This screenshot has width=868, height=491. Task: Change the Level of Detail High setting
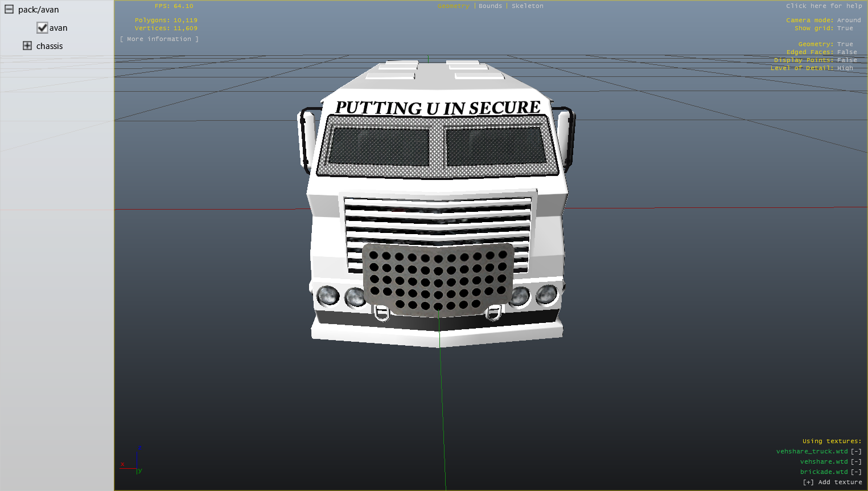tap(845, 68)
